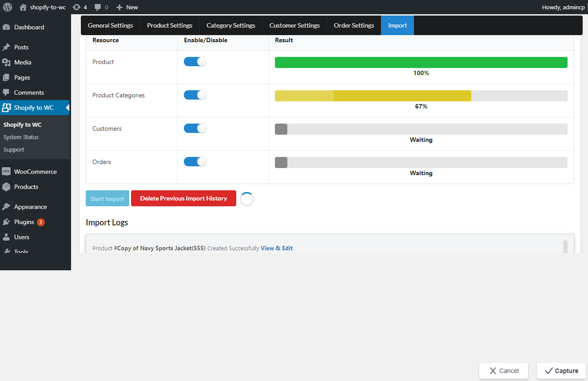
Task: Click the Customers row label
Action: click(x=107, y=128)
